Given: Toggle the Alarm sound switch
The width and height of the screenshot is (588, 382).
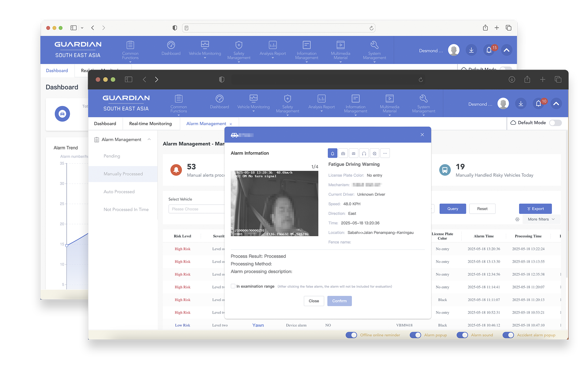Looking at the screenshot, I should (462, 335).
